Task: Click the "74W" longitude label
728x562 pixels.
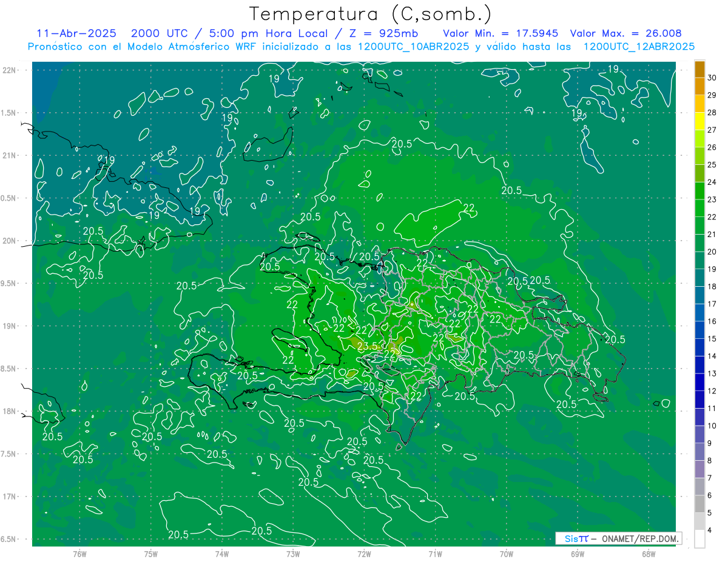Action: click(x=221, y=554)
